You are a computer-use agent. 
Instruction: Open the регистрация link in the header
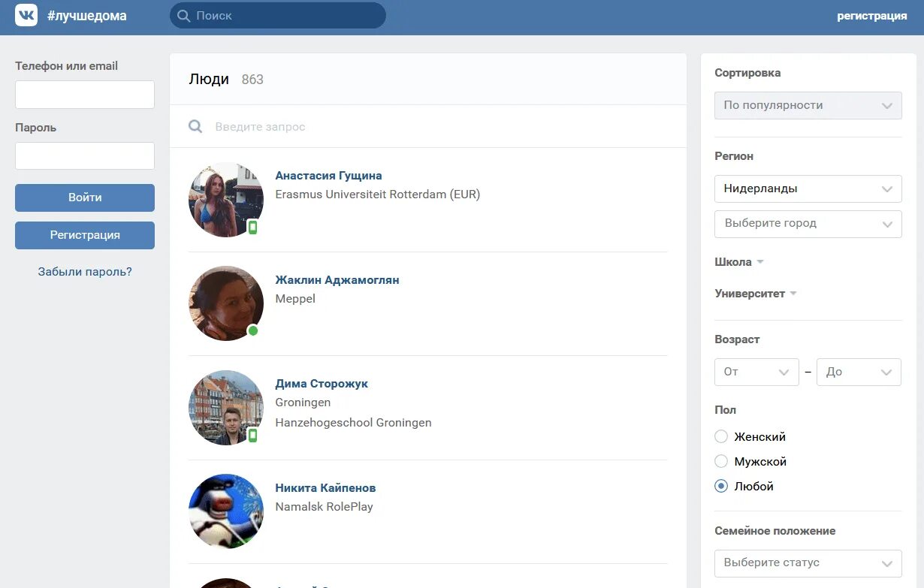point(872,16)
